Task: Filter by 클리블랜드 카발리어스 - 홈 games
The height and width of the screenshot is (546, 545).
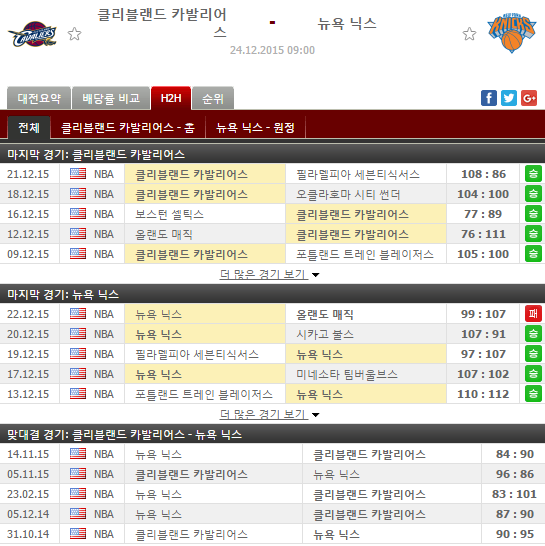Action: tap(128, 128)
